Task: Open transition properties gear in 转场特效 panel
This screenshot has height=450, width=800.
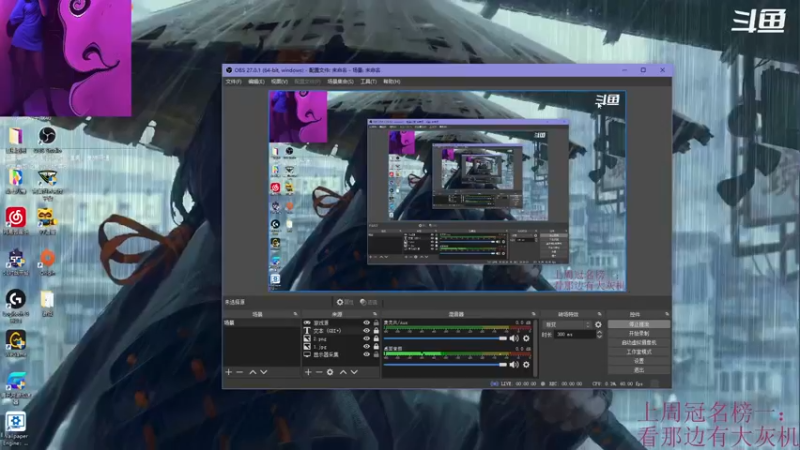Action: (598, 324)
